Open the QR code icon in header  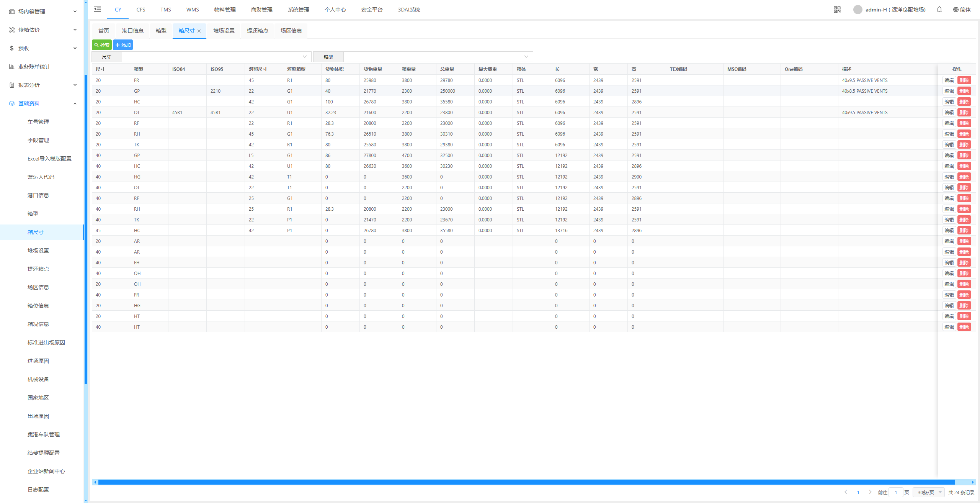pyautogui.click(x=837, y=10)
